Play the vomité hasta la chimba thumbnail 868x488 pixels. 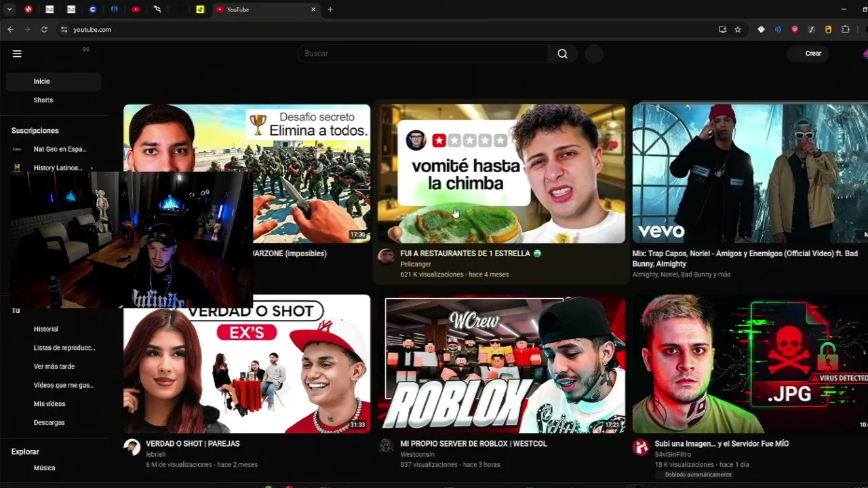pos(502,174)
